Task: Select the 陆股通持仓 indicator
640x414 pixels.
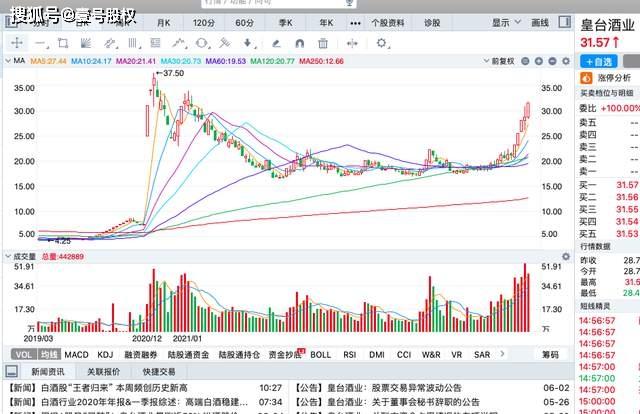Action: pyautogui.click(x=239, y=355)
